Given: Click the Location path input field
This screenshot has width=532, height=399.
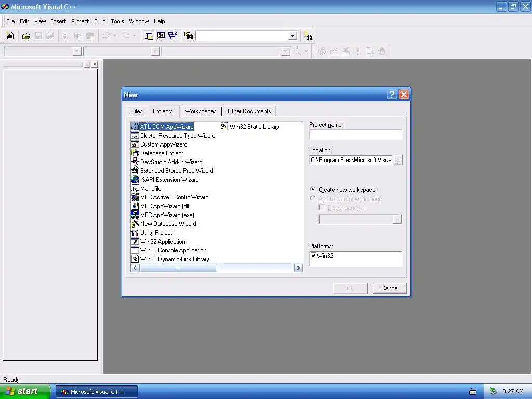Looking at the screenshot, I should click(x=351, y=160).
